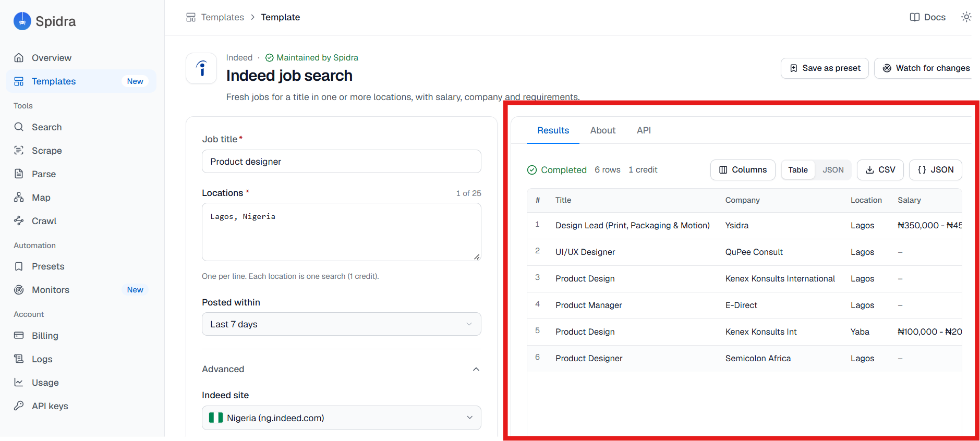980x441 pixels.
Task: Click the Indeed template logo thumbnail
Action: pyautogui.click(x=202, y=68)
